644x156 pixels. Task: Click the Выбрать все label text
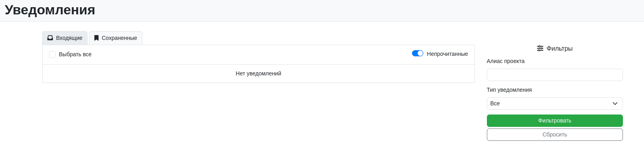pos(75,54)
